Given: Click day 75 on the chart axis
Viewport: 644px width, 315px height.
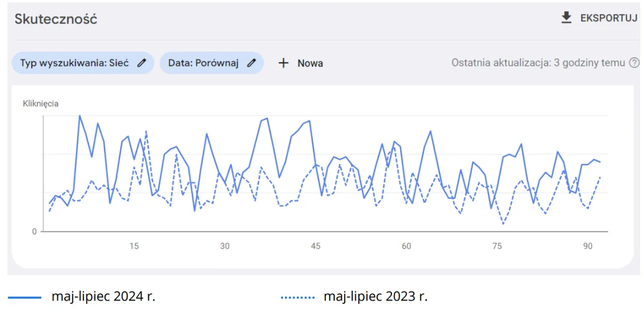Looking at the screenshot, I should pos(497,246).
